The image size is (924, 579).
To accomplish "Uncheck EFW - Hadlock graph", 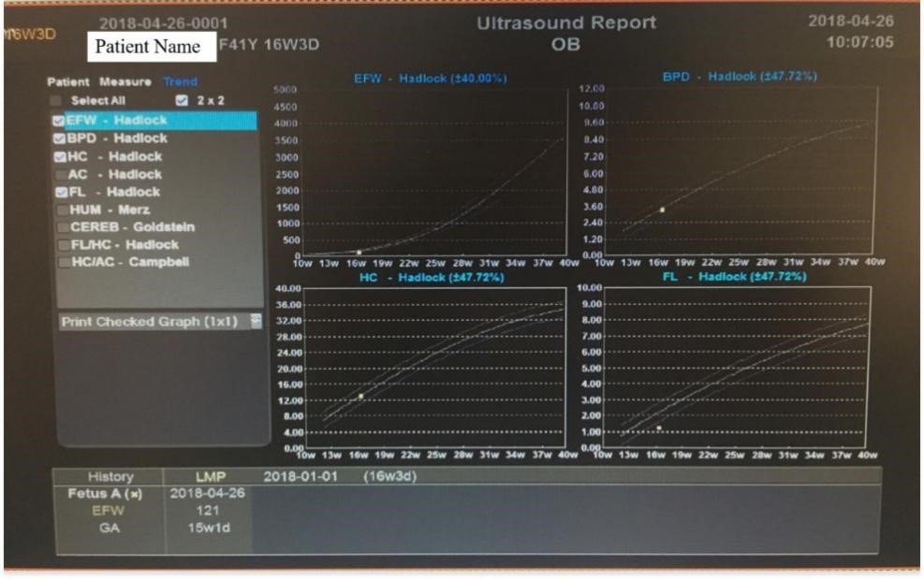I will point(60,121).
